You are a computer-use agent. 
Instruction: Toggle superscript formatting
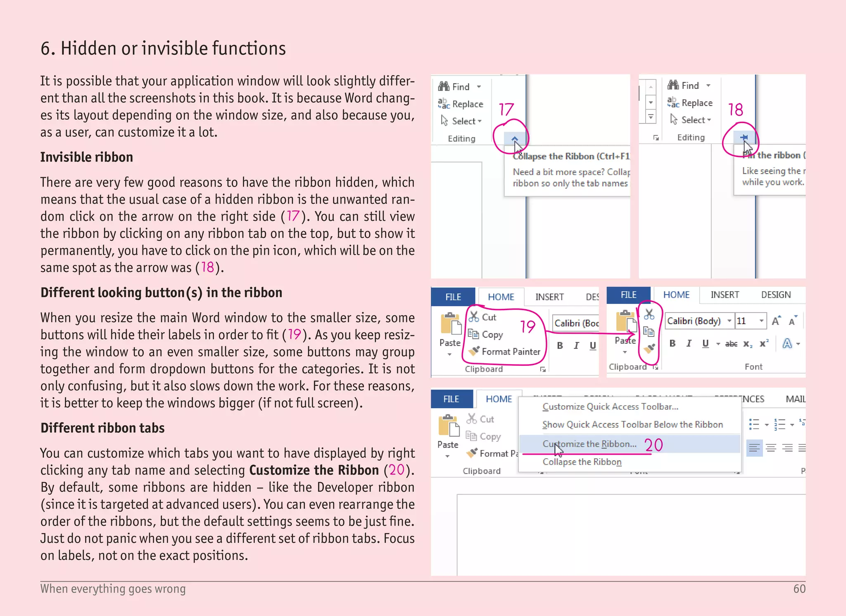point(764,344)
